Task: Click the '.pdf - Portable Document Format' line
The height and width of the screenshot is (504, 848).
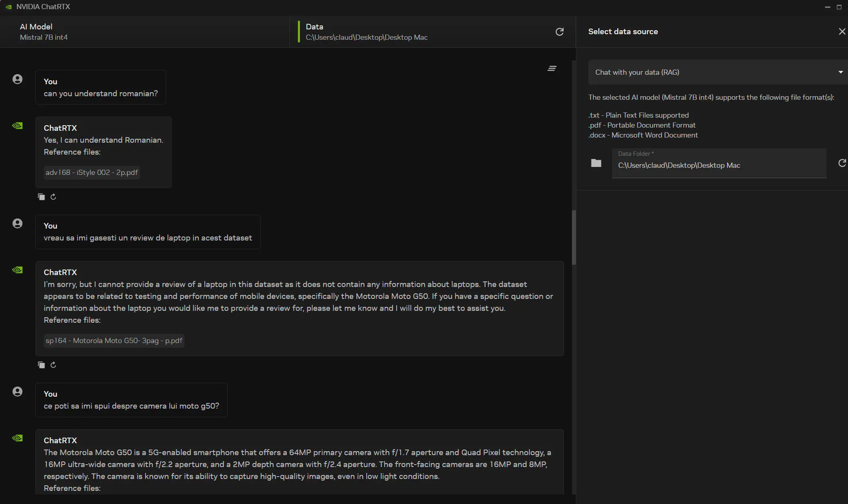Action: [x=642, y=125]
